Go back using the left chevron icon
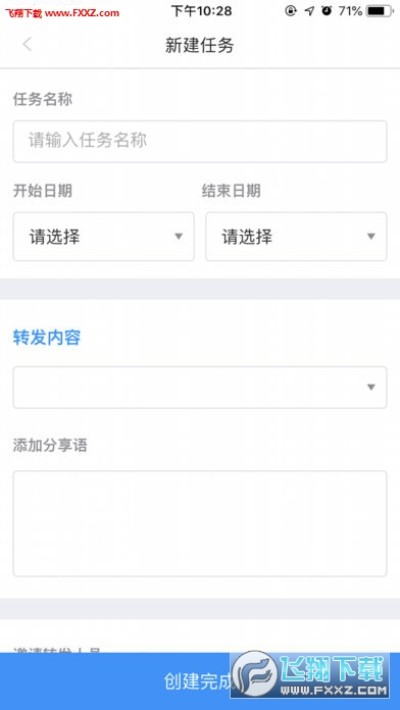 tap(27, 44)
